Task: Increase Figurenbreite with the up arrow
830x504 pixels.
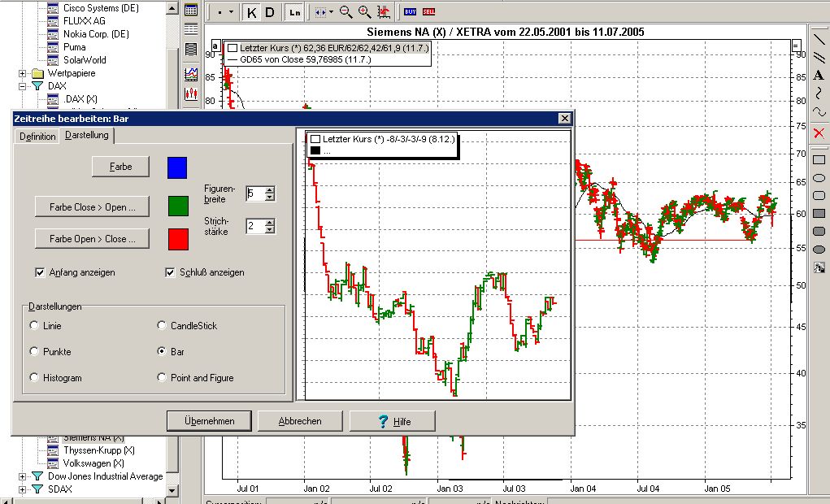Action: [x=270, y=190]
